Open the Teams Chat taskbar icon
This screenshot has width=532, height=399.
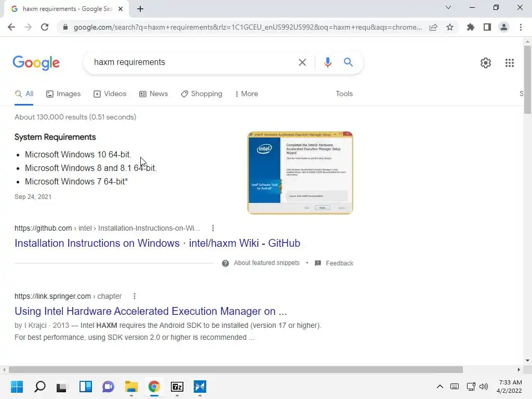pyautogui.click(x=108, y=387)
